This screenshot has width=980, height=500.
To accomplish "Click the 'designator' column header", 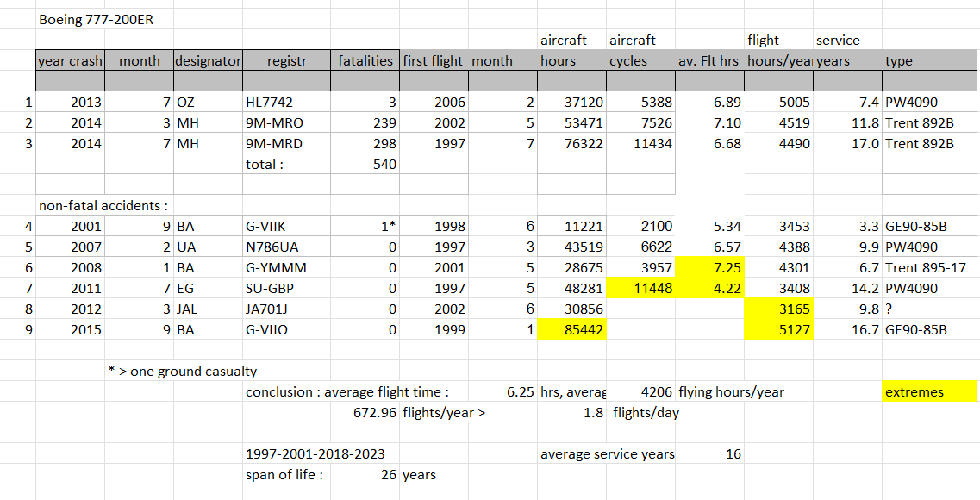I will [208, 60].
